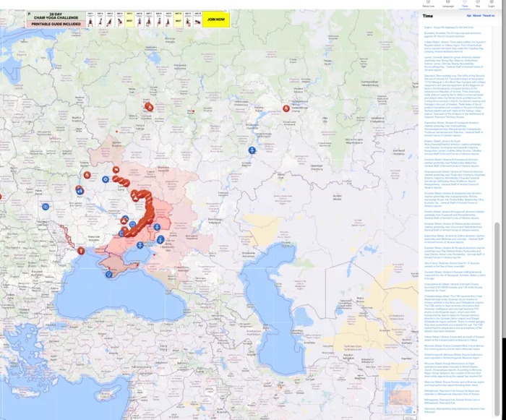Open the Login tab
506x420 pixels.
[x=491, y=4]
